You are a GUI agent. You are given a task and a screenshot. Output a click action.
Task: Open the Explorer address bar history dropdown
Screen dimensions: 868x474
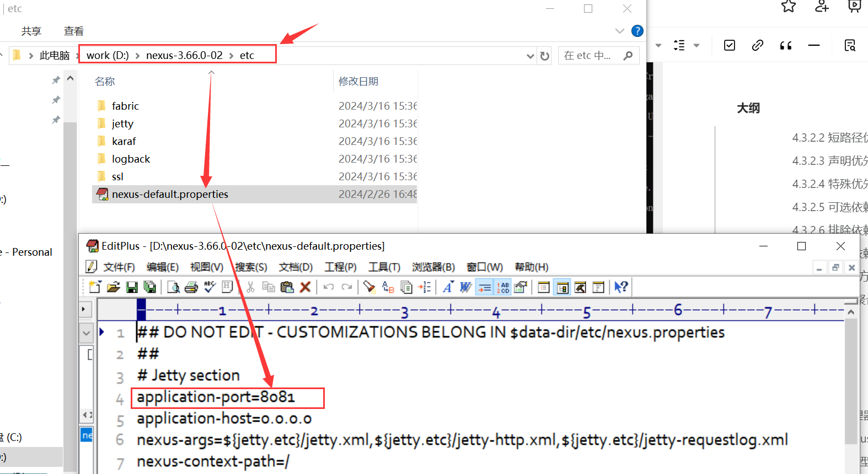[531, 56]
